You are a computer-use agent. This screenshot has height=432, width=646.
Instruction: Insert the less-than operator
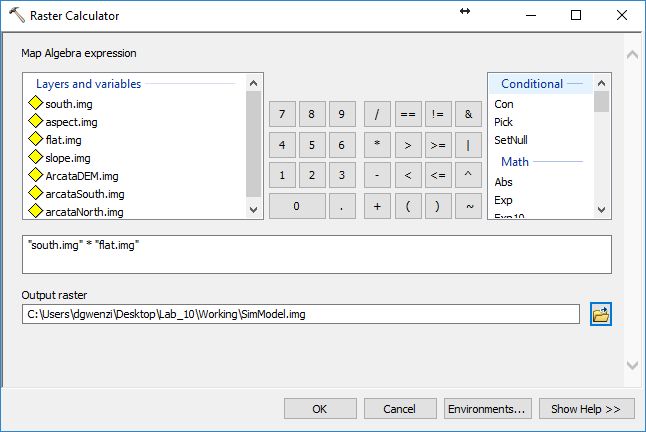(x=408, y=175)
